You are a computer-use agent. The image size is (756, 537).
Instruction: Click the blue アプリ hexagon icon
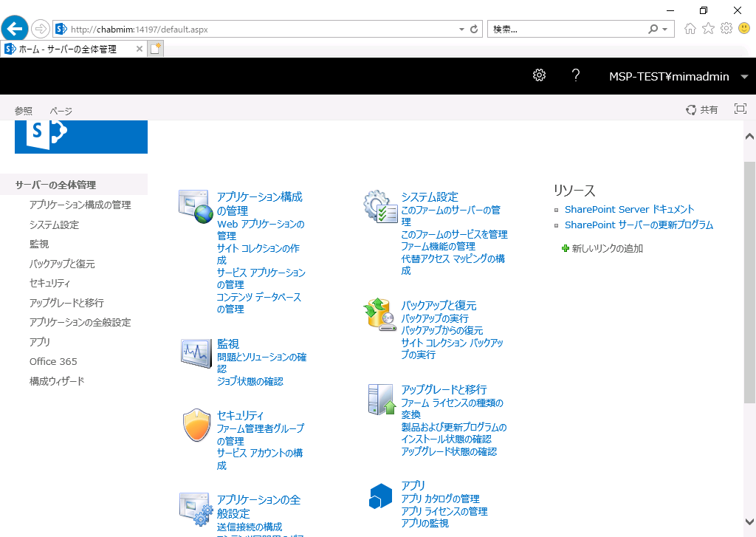pos(380,496)
